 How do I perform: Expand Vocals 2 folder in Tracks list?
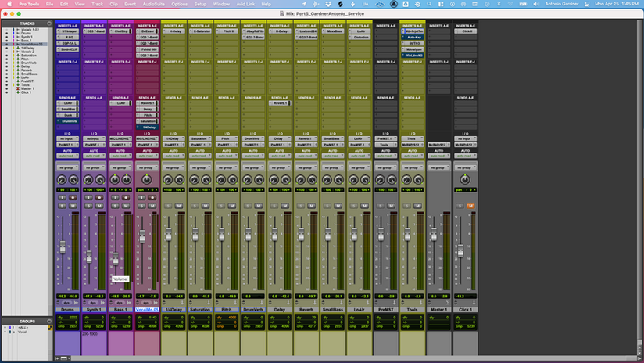[18, 52]
